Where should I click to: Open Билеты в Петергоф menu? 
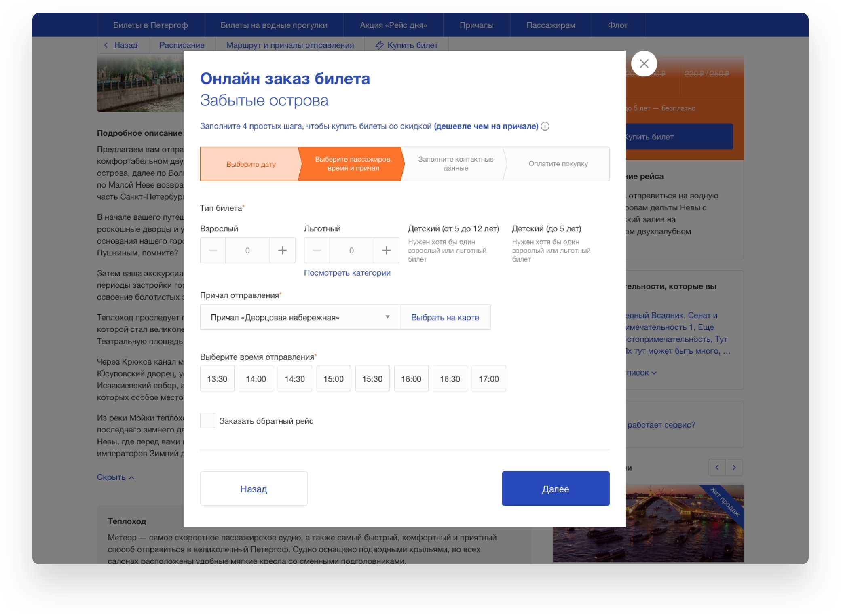point(150,25)
